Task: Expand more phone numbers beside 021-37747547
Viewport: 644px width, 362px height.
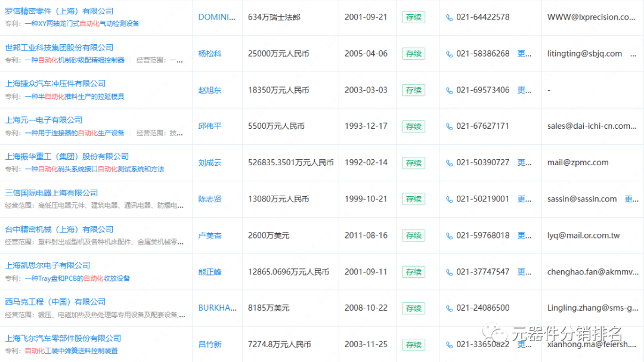Action: pos(525,272)
